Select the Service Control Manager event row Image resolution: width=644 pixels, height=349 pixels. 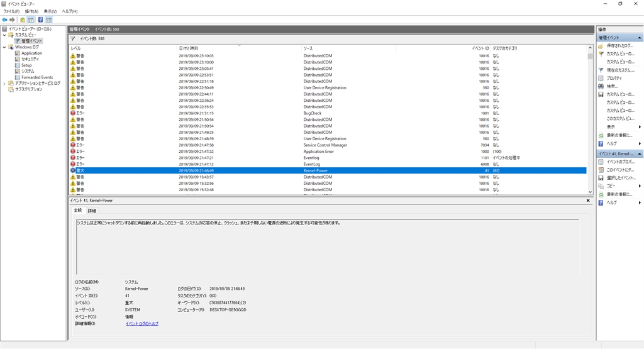tap(328, 145)
